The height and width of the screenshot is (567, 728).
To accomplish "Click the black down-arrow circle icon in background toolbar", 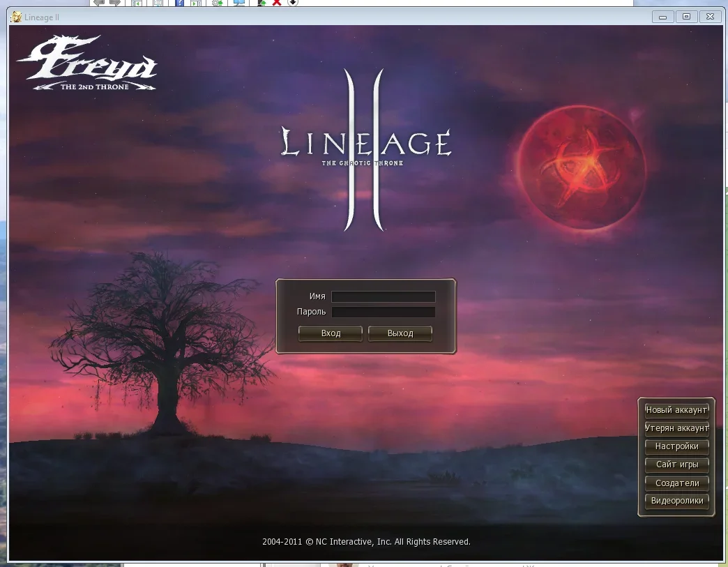I will tap(292, 2).
